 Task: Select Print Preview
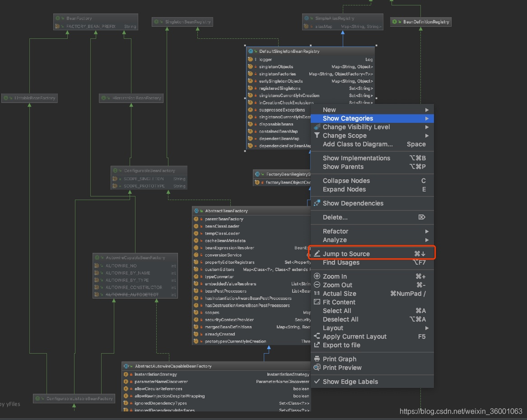pos(372,368)
